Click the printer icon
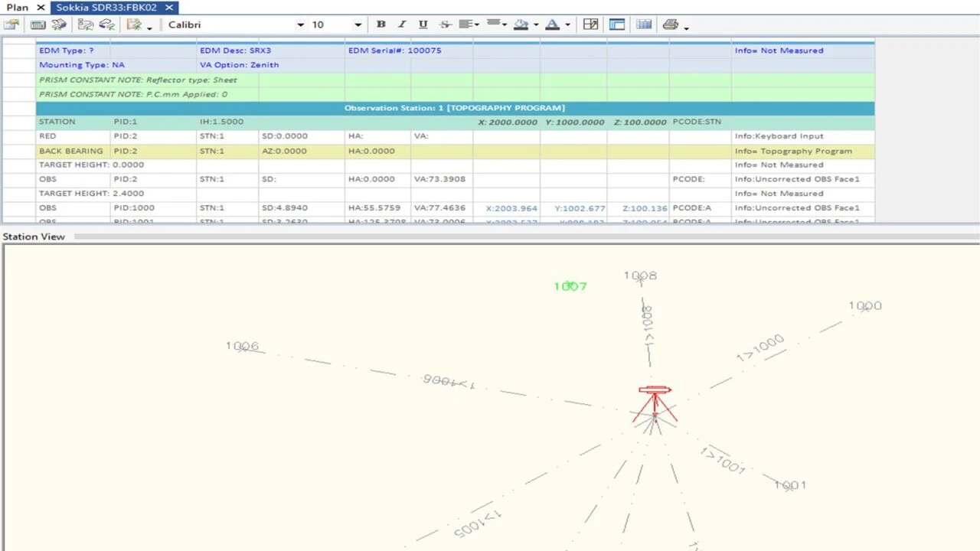Image resolution: width=980 pixels, height=551 pixels. (671, 24)
